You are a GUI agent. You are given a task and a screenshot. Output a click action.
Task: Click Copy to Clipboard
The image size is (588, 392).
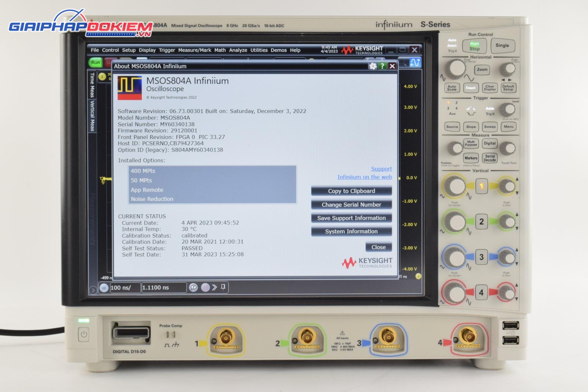(351, 191)
